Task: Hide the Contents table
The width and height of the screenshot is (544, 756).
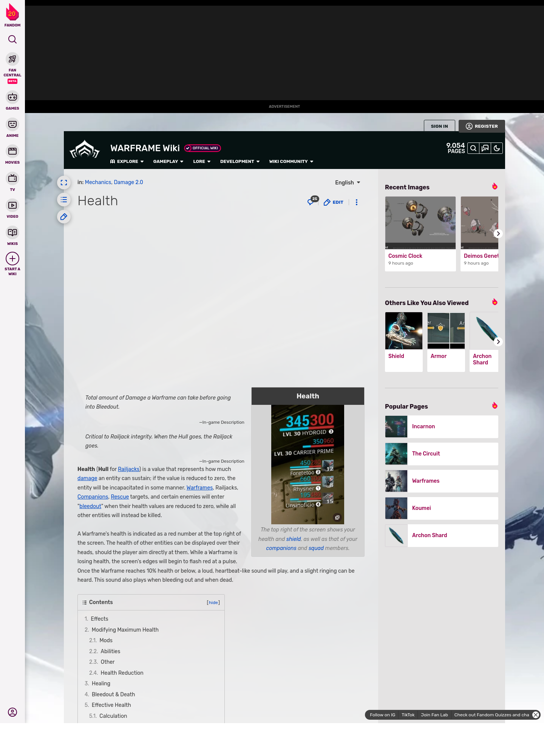Action: [x=213, y=603]
